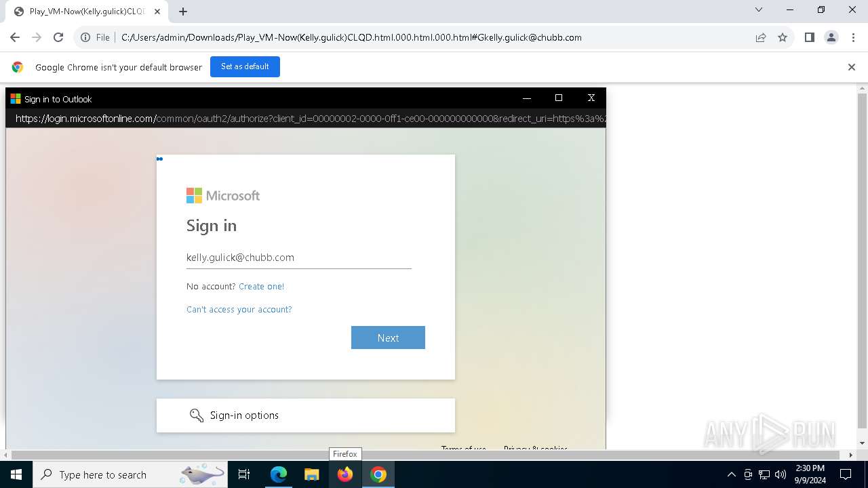Expand the tab search chevron
The width and height of the screenshot is (868, 488).
pos(759,9)
